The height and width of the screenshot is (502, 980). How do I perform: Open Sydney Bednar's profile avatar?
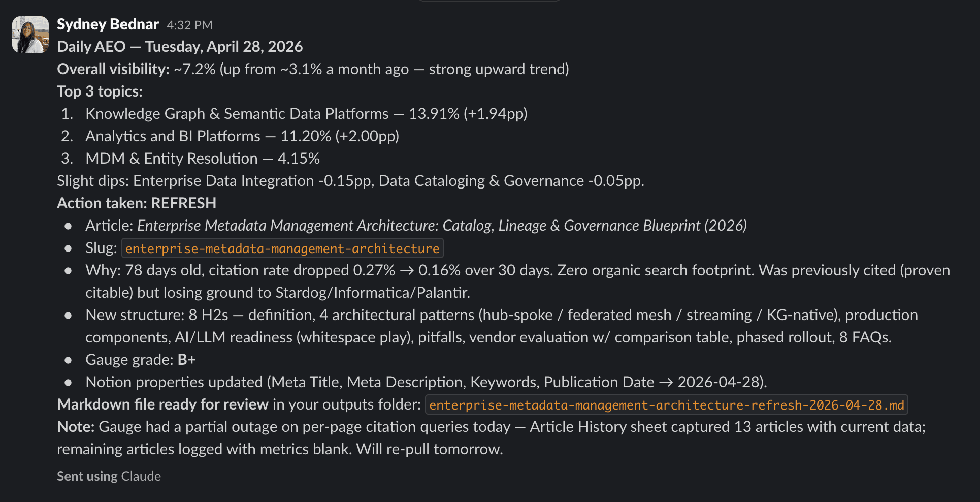(30, 35)
